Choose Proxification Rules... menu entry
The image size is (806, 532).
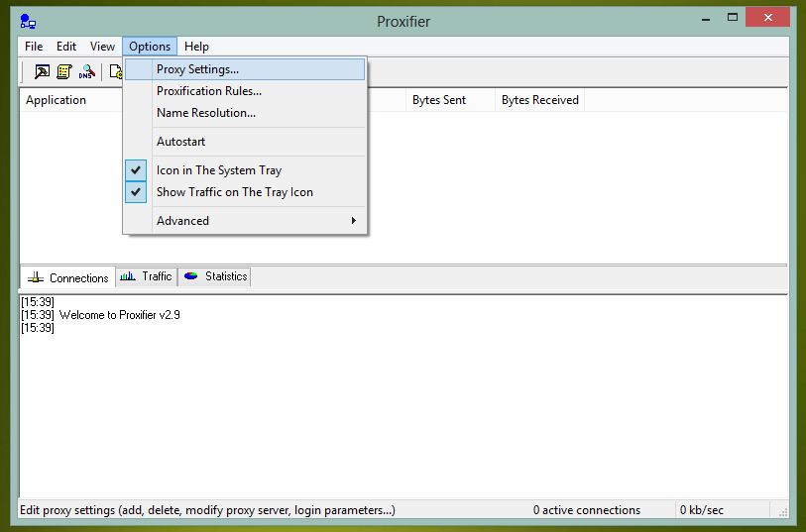tap(245, 91)
